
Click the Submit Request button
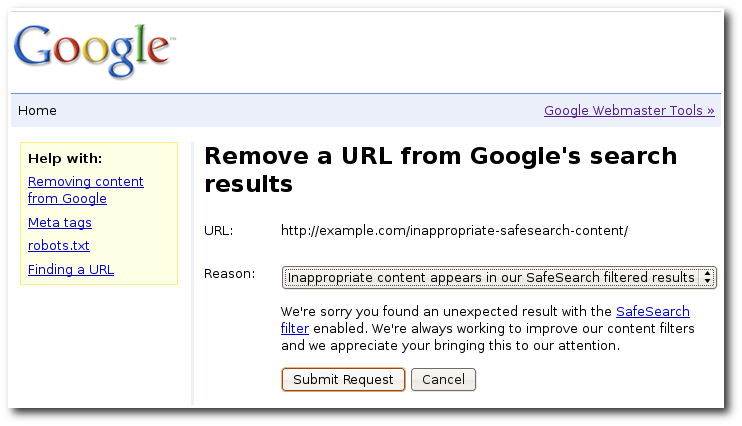click(343, 380)
